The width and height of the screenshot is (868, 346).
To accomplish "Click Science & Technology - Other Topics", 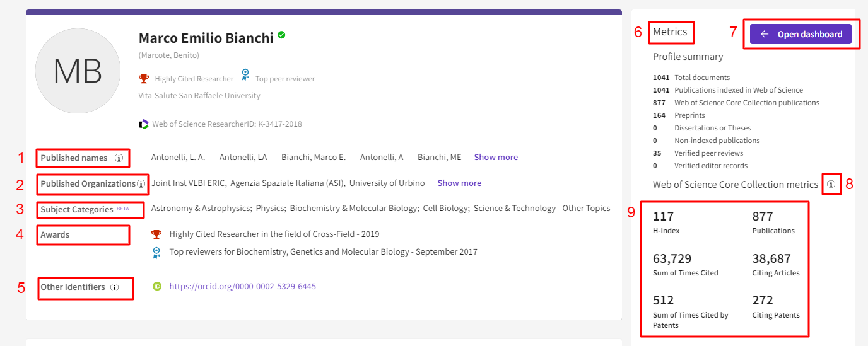I will (542, 208).
